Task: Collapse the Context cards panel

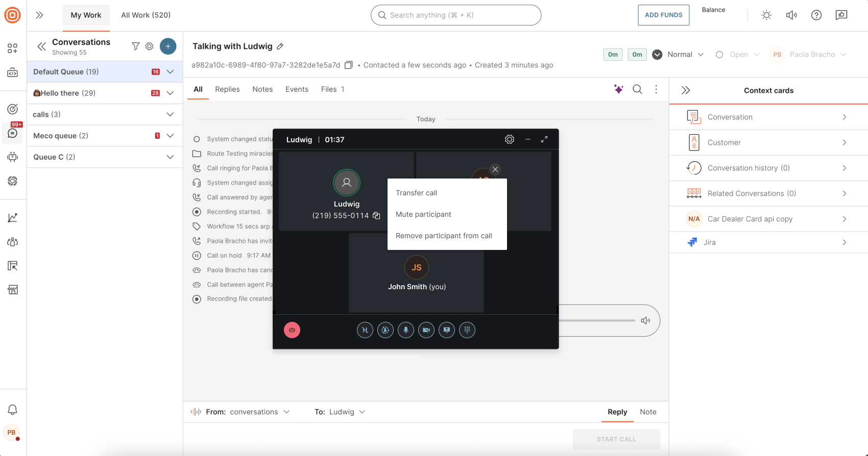Action: 686,90
